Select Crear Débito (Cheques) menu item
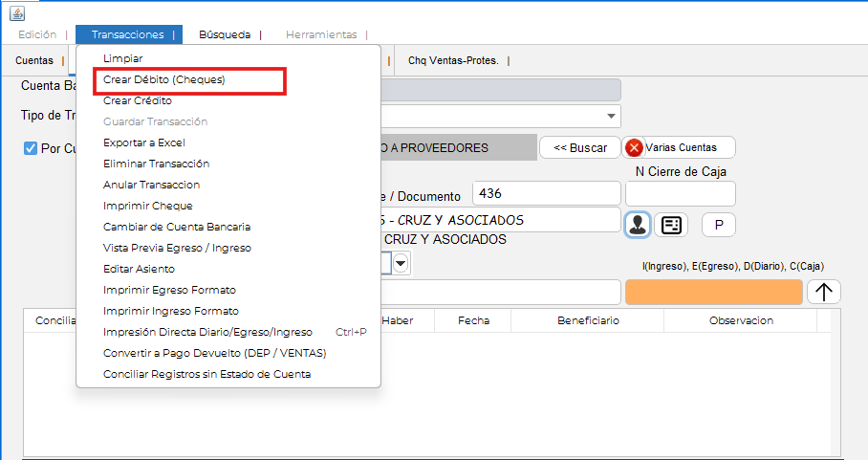868x460 pixels. tap(164, 80)
